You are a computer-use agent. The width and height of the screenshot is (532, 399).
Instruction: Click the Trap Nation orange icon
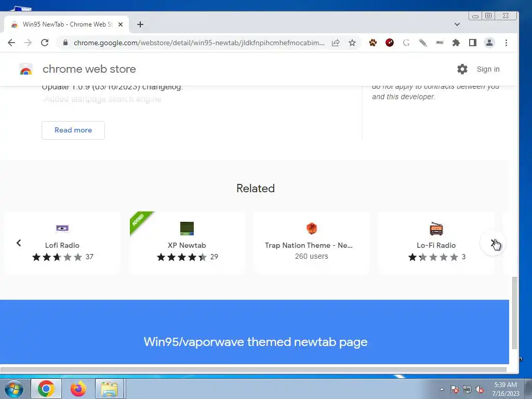312,229
